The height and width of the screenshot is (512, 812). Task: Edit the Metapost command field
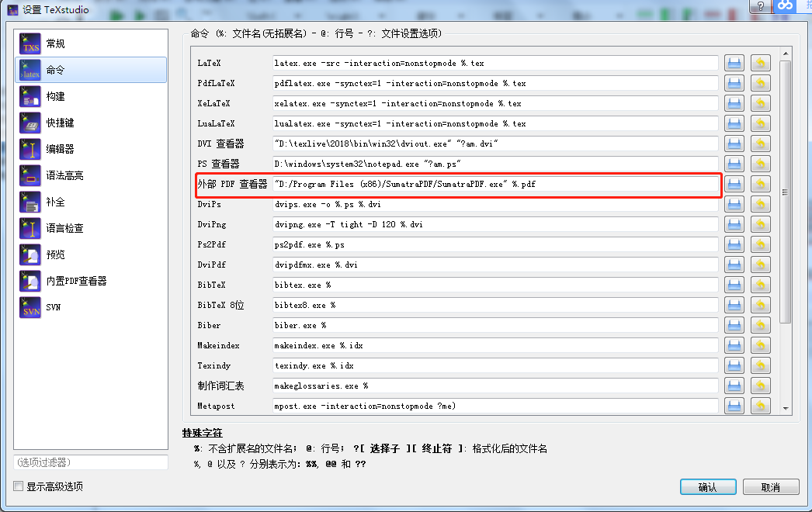tap(495, 406)
